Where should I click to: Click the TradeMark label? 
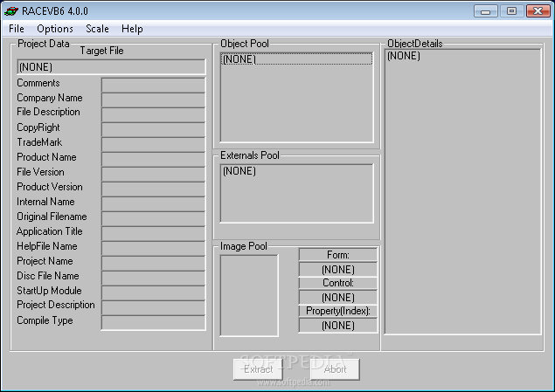(39, 142)
